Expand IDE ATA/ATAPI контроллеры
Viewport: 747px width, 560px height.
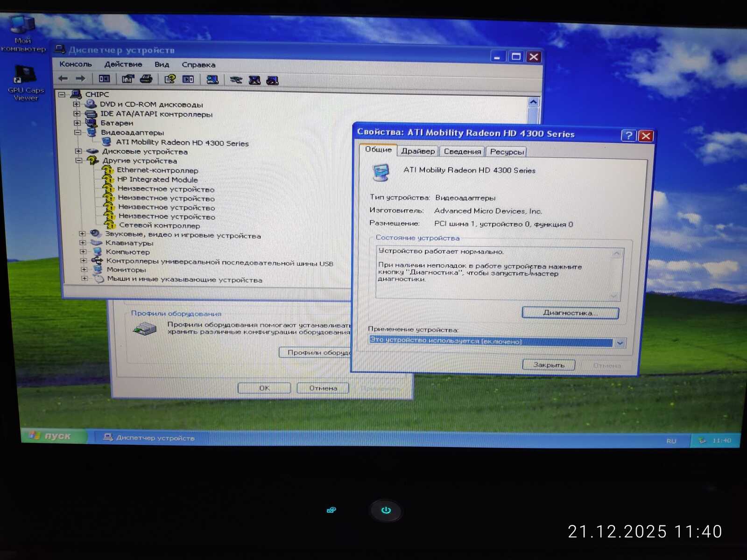coord(77,113)
